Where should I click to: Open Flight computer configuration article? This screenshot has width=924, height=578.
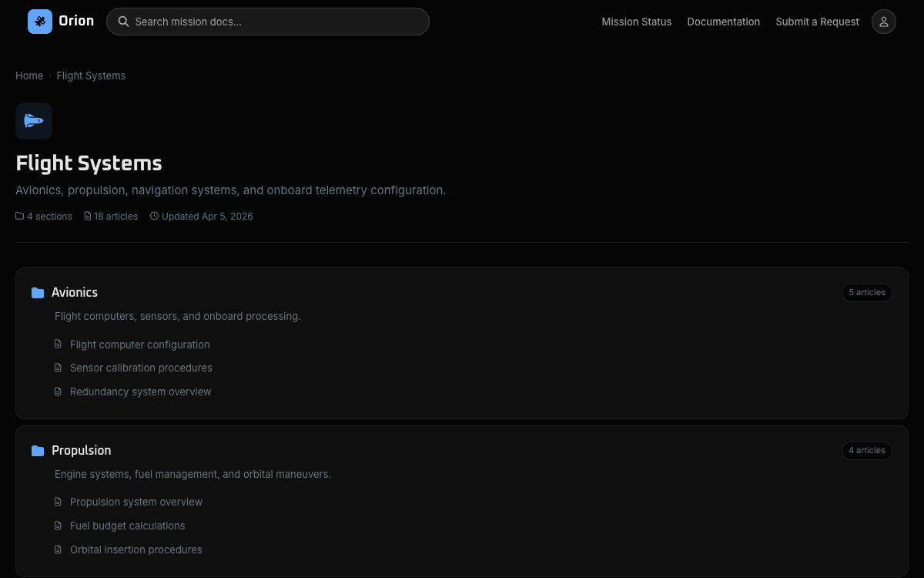coord(140,344)
